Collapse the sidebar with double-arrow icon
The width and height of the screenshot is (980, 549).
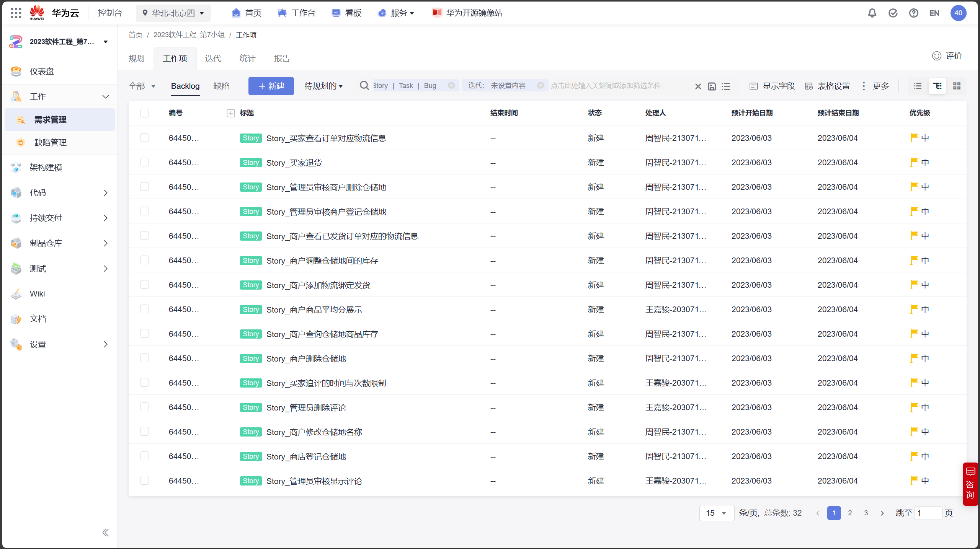(106, 532)
